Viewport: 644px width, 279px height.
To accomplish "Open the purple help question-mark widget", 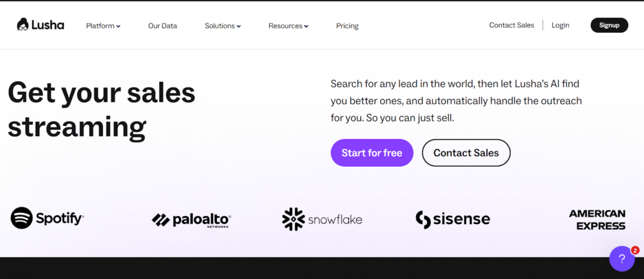I will coord(621,259).
